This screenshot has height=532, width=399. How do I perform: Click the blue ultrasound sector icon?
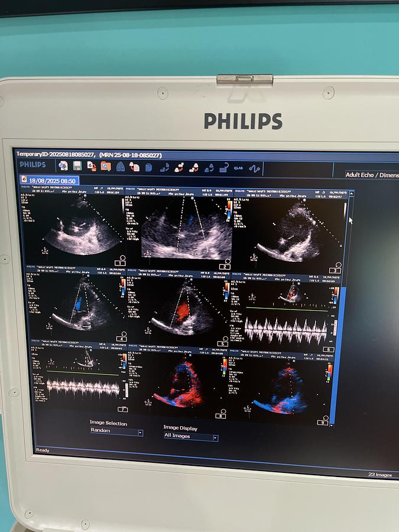121,167
